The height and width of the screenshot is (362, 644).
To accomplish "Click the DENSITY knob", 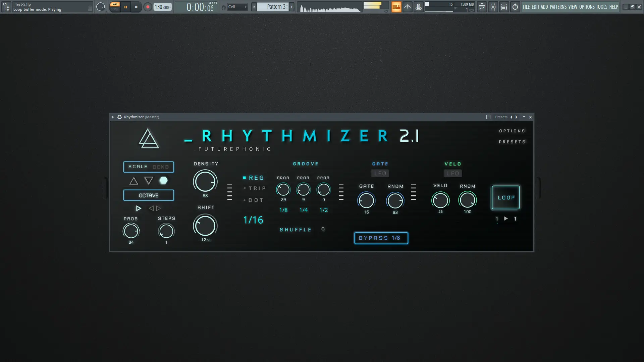I will (x=205, y=181).
